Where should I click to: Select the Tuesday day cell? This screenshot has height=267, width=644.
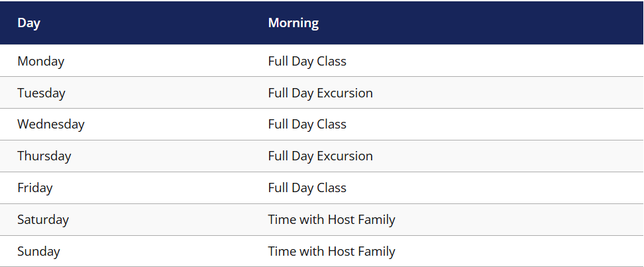pyautogui.click(x=41, y=93)
